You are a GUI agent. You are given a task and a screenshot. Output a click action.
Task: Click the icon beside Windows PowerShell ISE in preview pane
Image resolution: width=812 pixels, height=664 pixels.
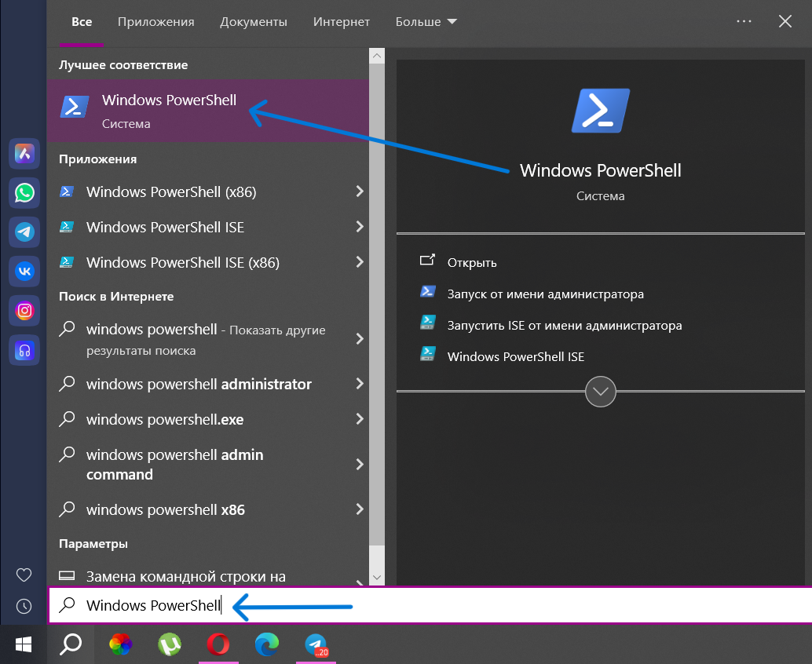point(427,354)
